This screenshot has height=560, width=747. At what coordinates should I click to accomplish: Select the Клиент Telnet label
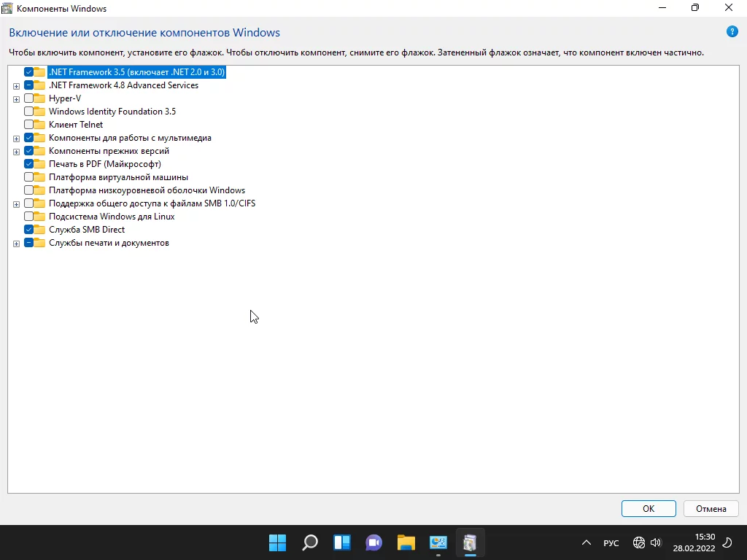pyautogui.click(x=76, y=124)
